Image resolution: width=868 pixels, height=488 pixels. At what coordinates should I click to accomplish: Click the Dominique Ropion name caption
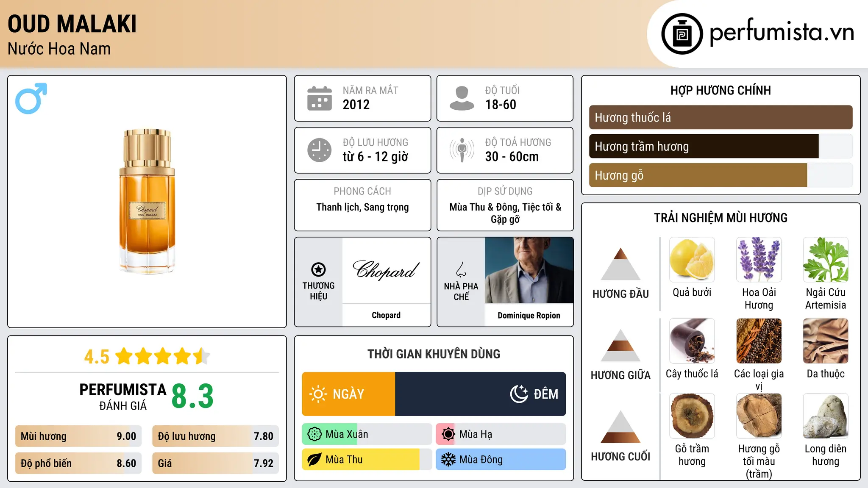click(529, 316)
